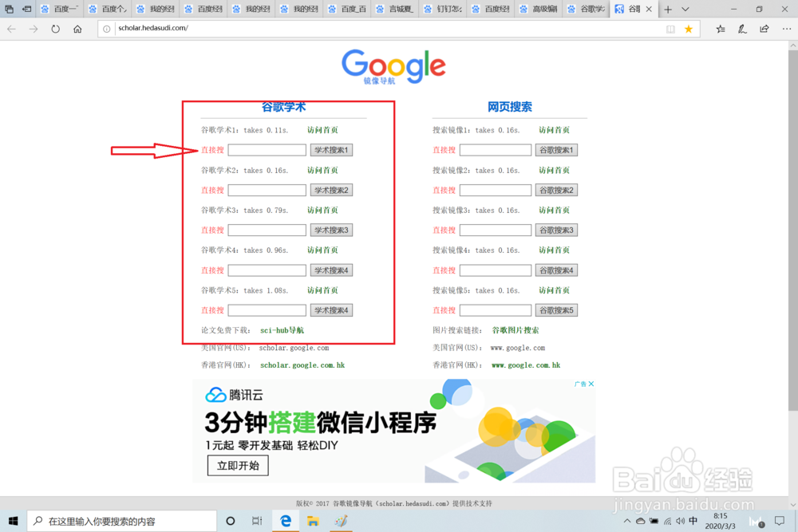Open www.google.com.hk link
Screen dimensions: 798x532
coord(526,365)
